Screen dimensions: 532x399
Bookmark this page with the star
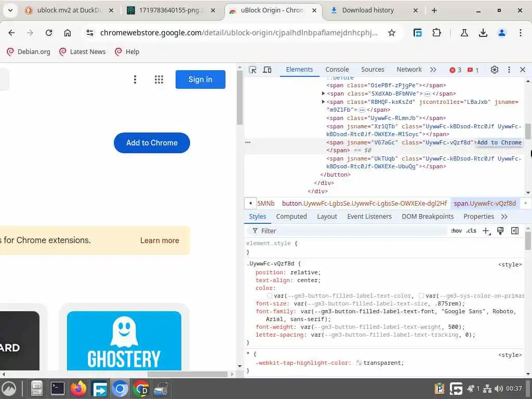click(x=392, y=33)
